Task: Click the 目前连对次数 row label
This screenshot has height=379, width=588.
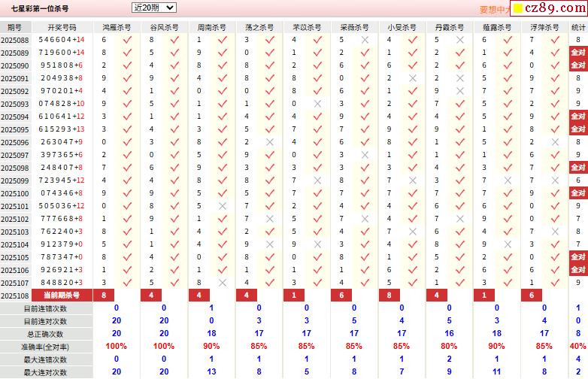Action: click(x=45, y=321)
